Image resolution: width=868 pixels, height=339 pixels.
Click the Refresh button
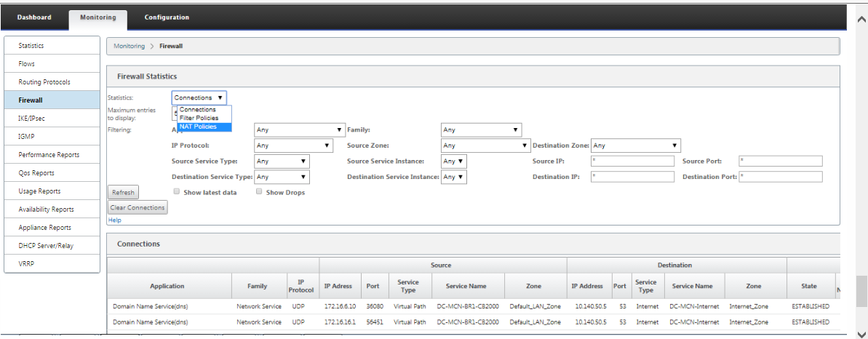point(123,193)
